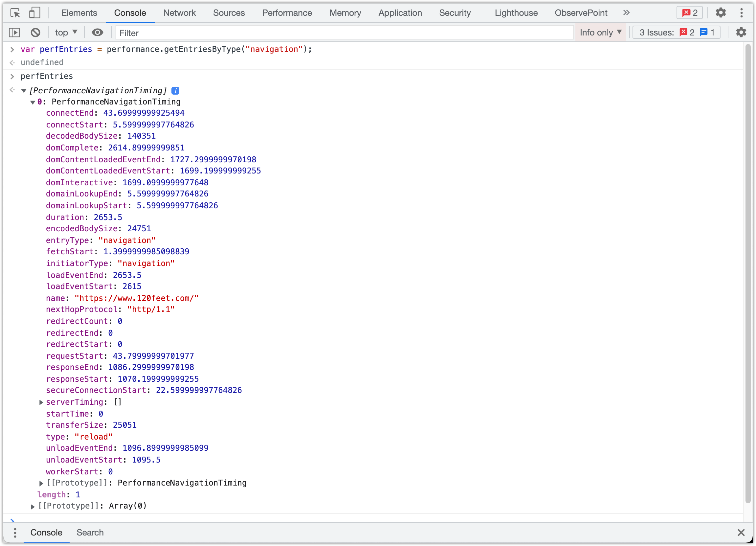This screenshot has width=756, height=546.
Task: Open the Security tab
Action: pos(455,13)
